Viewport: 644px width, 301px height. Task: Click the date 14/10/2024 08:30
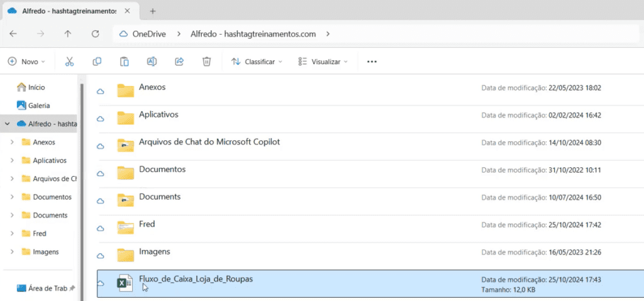575,143
